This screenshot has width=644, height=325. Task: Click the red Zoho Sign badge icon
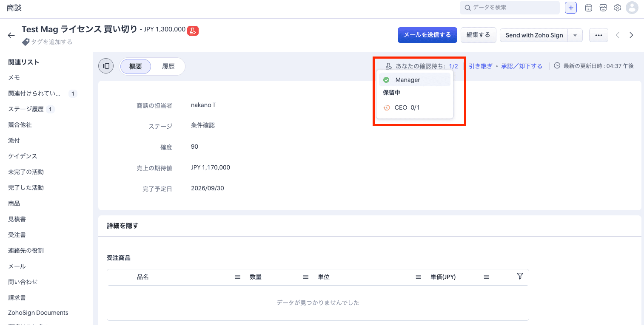click(x=193, y=30)
